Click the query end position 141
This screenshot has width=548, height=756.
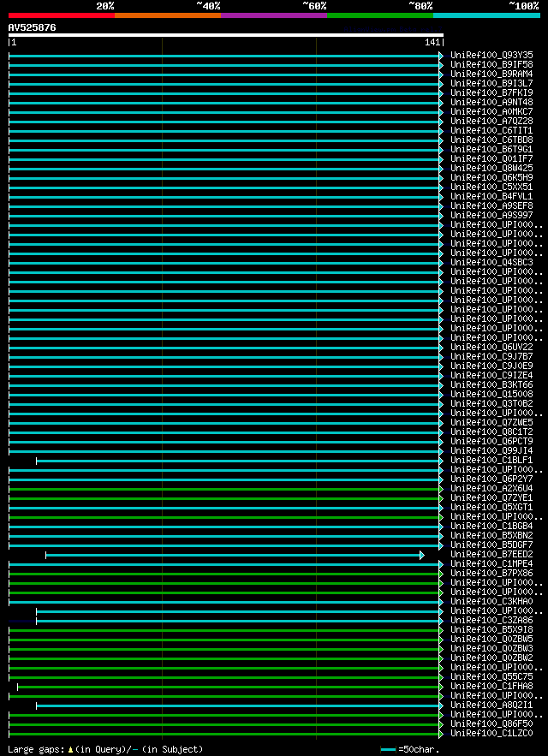click(432, 43)
